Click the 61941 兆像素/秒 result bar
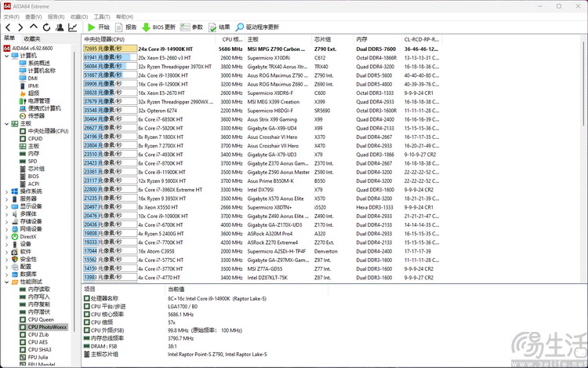The height and width of the screenshot is (368, 588). 110,57
